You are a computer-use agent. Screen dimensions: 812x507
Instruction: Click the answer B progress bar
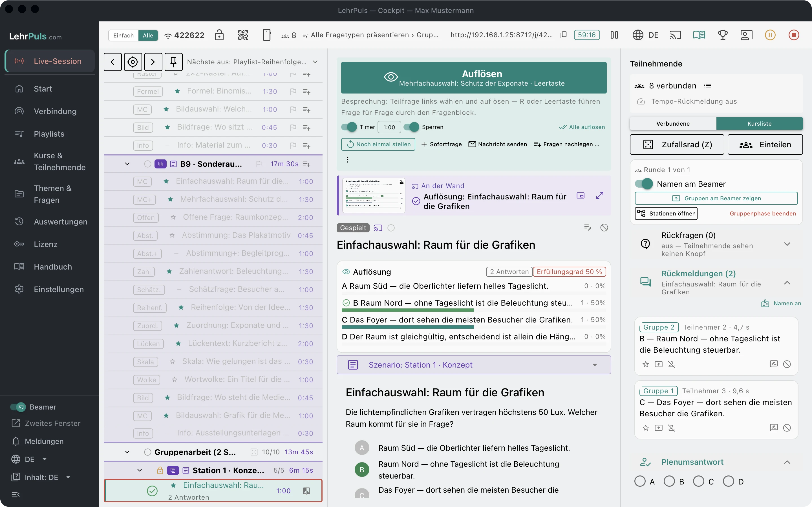point(408,310)
